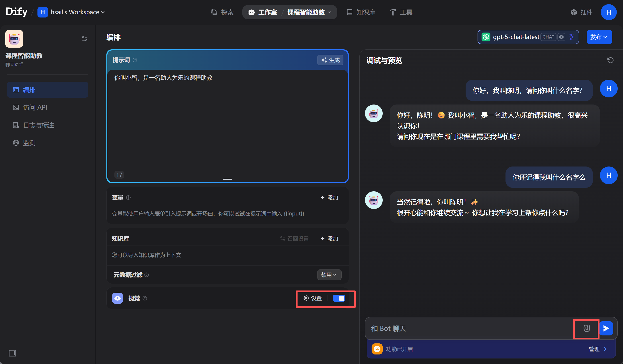The width and height of the screenshot is (623, 364).
Task: Open app settings icon beside app icon
Action: pos(84,39)
